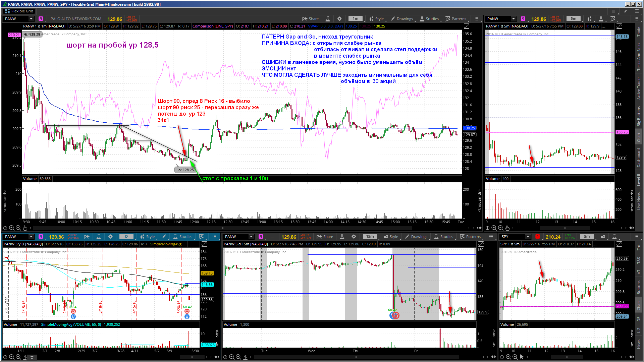Click the crosshair icon under the daily chart

pos(5,357)
